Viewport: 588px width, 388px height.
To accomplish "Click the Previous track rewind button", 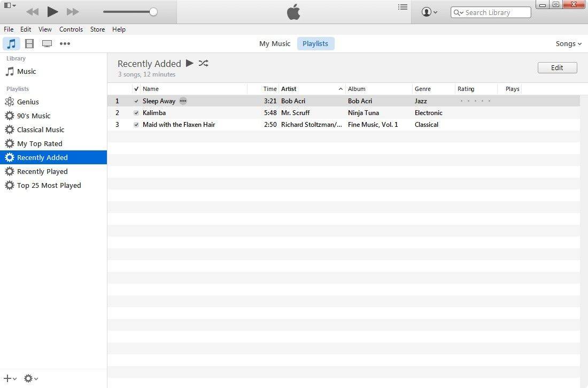I will click(x=33, y=12).
